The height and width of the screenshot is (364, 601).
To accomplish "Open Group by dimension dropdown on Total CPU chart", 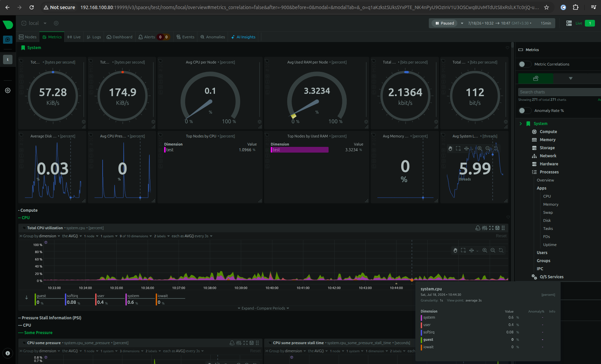I will (41, 236).
